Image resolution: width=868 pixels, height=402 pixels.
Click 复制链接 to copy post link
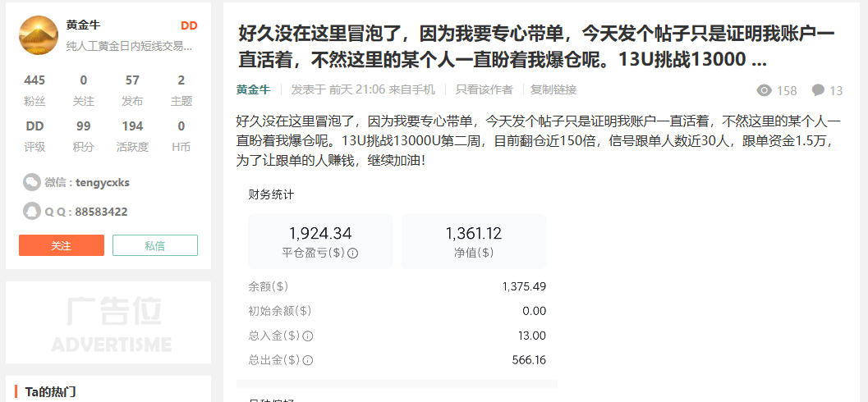553,89
